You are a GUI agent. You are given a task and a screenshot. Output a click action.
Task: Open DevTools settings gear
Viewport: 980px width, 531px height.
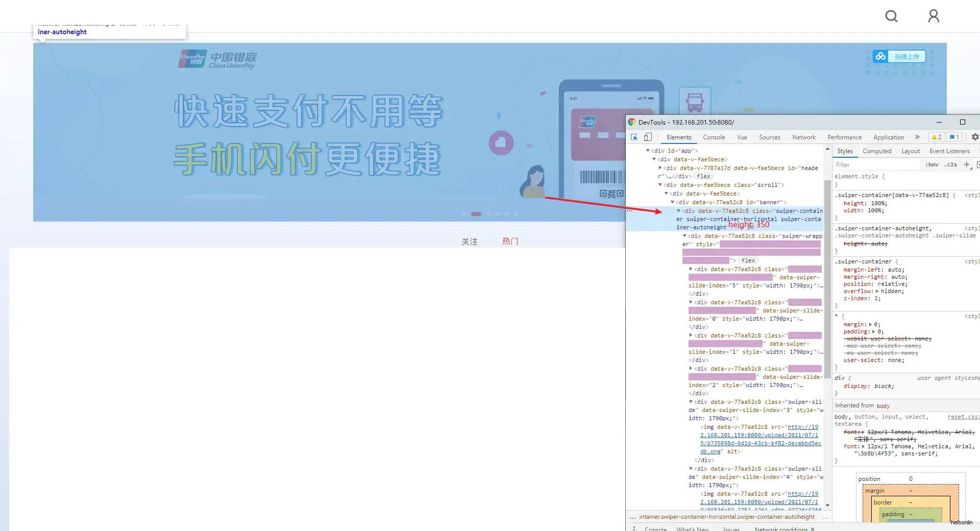click(975, 137)
